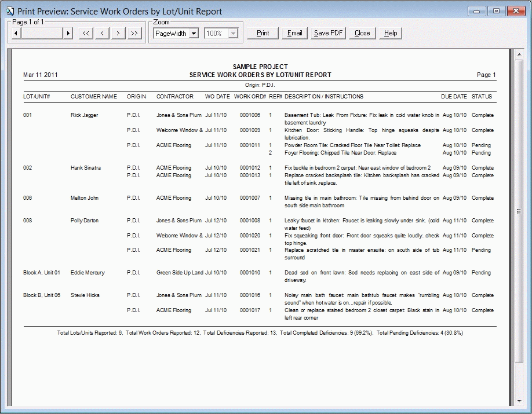Select customer name Stevie Hicks
Screen dimensions: 532x414
(85, 295)
